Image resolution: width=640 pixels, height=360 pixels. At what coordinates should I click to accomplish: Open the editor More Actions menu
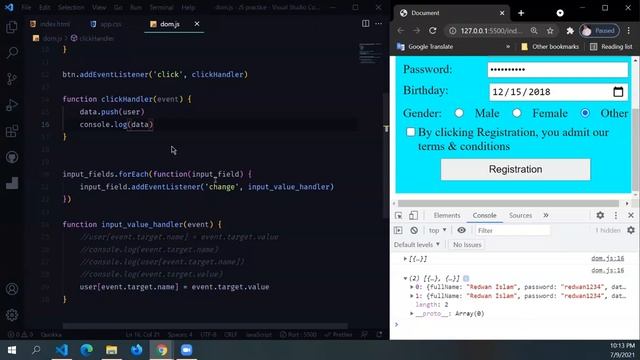[378, 24]
